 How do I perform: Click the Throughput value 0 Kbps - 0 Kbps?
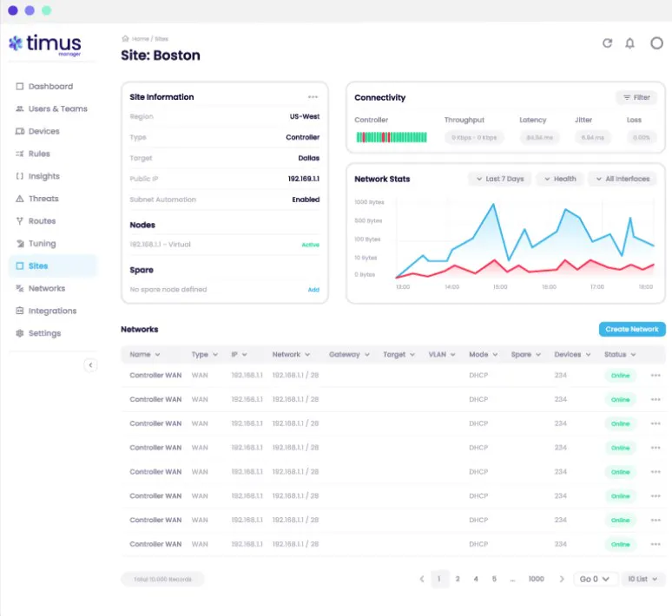474,137
